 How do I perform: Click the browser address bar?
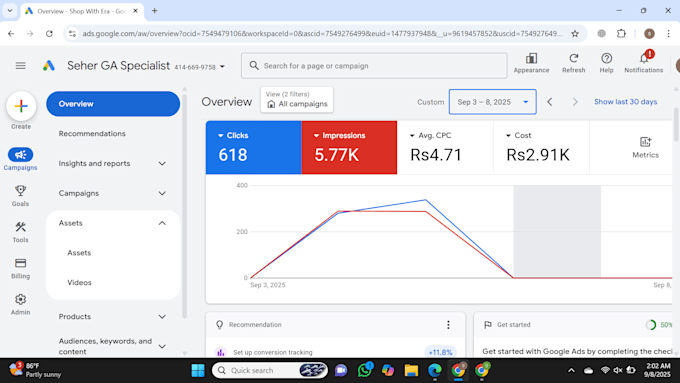[322, 33]
